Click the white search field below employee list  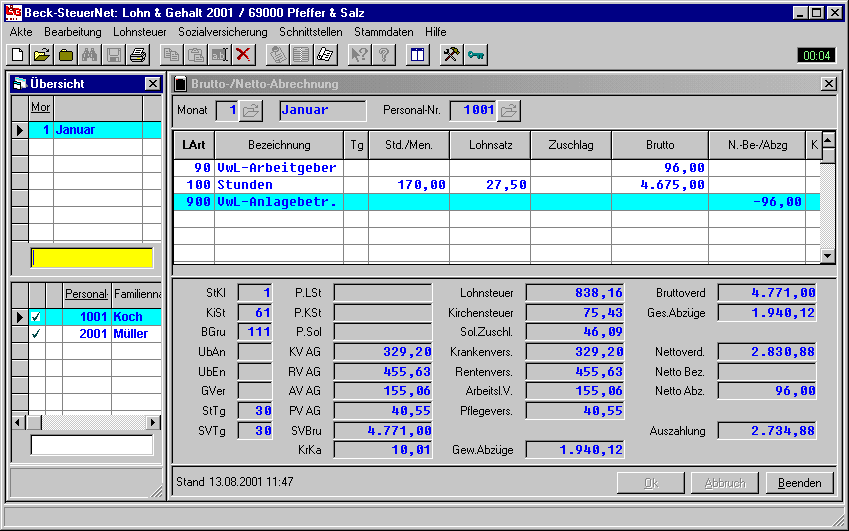(92, 445)
